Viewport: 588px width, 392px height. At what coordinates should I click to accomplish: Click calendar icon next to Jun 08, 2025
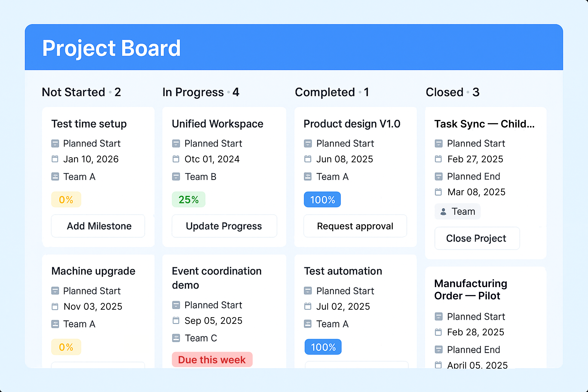tap(308, 159)
